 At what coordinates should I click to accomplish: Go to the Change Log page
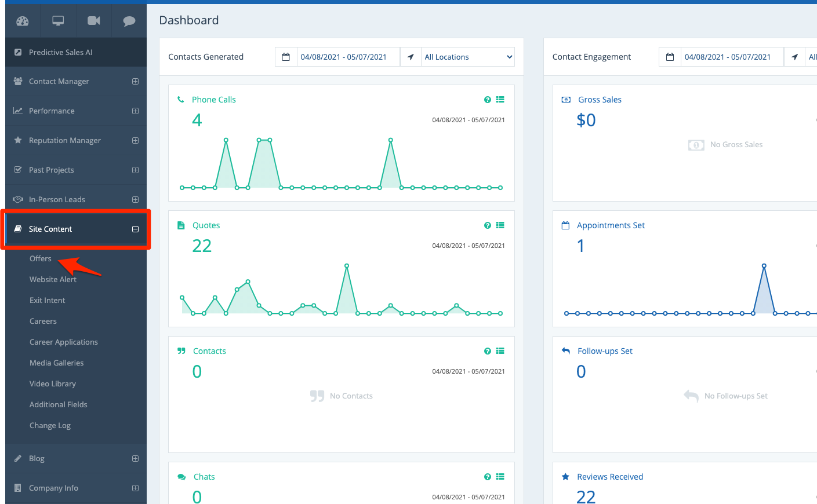50,426
